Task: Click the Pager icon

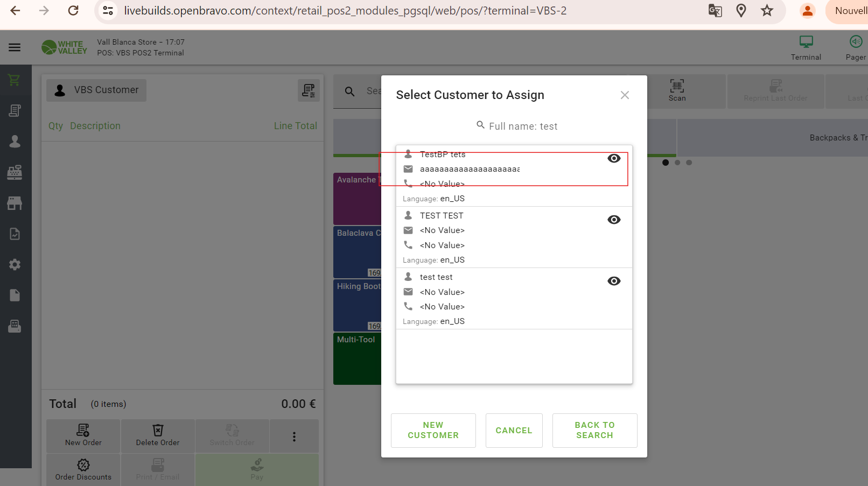Action: (855, 47)
